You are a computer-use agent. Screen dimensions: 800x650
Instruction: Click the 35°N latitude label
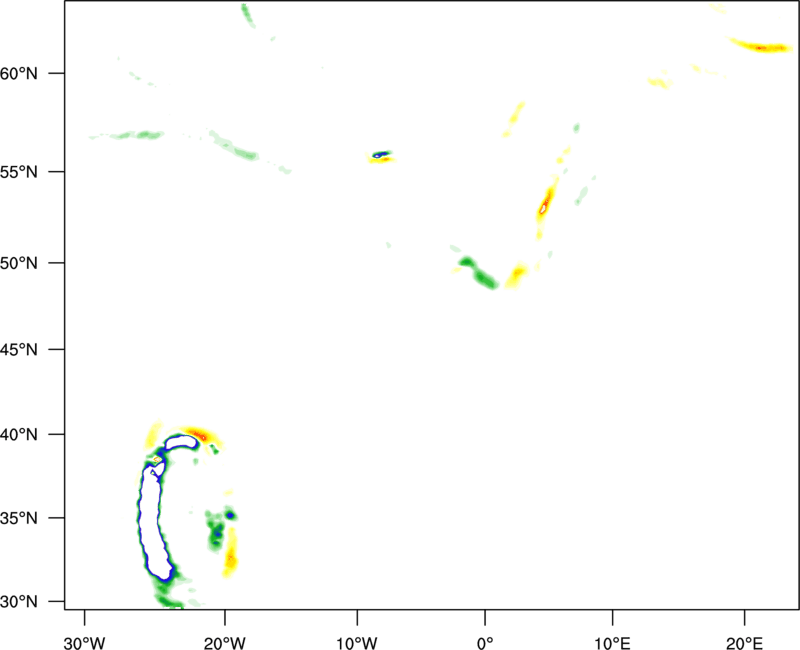click(x=19, y=518)
